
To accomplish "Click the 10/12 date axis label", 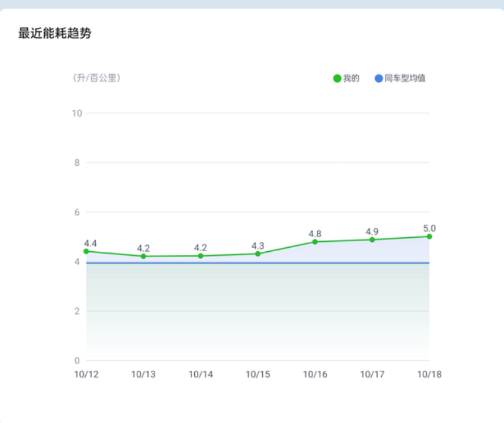I will tap(86, 374).
